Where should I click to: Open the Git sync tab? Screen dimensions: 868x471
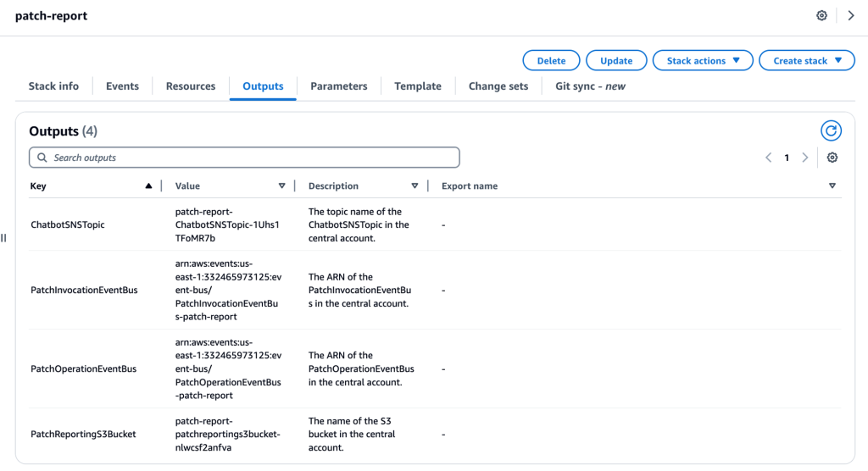(590, 86)
